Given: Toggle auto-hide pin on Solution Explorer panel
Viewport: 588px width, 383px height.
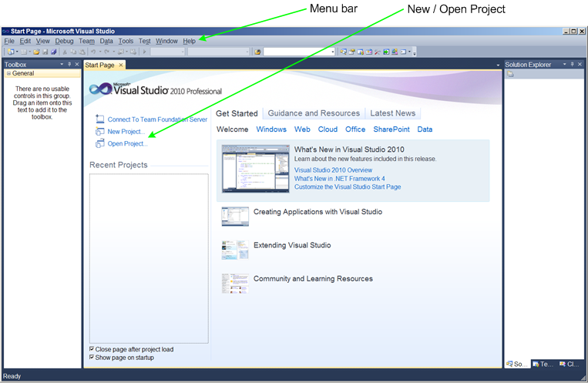Looking at the screenshot, I should coord(573,64).
